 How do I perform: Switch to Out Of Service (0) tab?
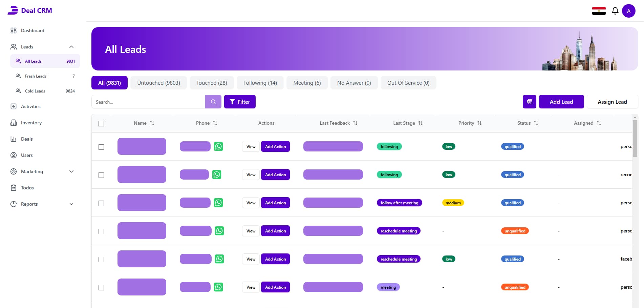(x=408, y=83)
